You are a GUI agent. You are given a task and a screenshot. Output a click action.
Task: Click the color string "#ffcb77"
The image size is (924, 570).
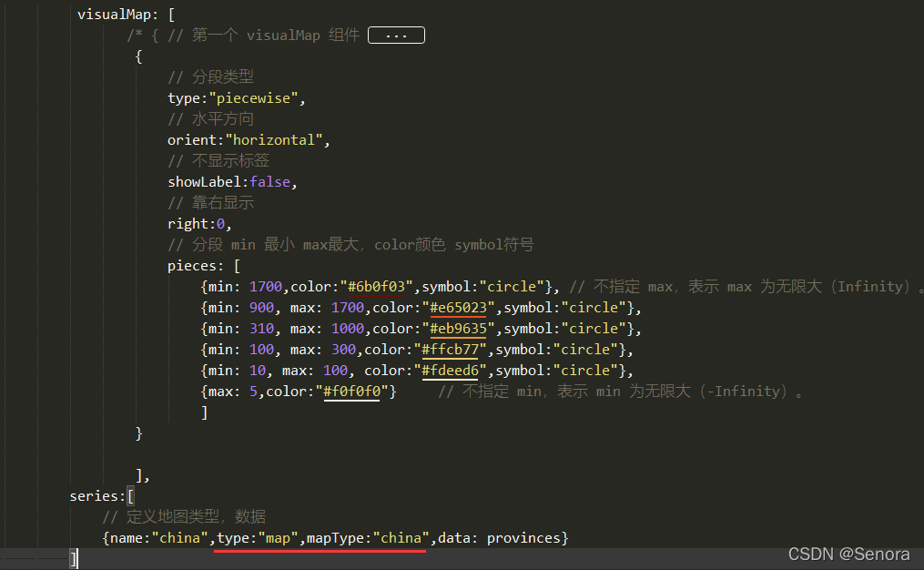tap(451, 350)
